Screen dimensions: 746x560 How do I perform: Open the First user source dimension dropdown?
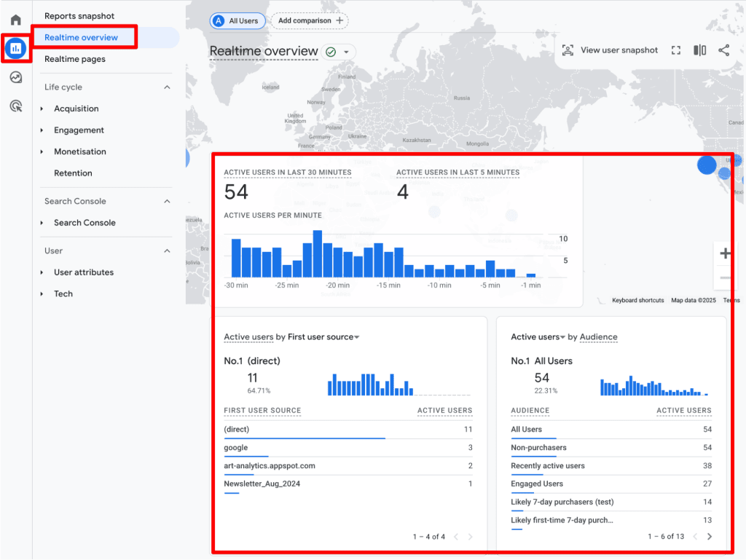tap(357, 337)
